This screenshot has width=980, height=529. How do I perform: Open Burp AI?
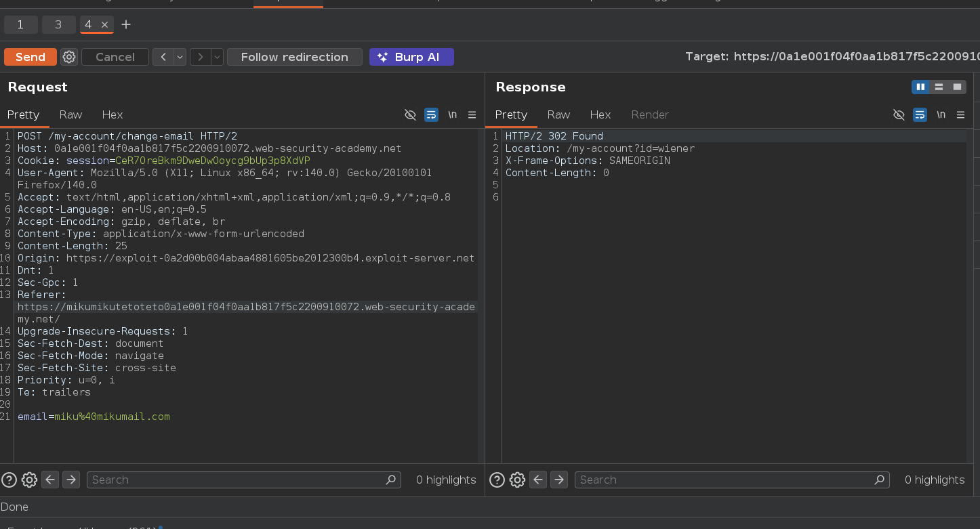pyautogui.click(x=411, y=57)
